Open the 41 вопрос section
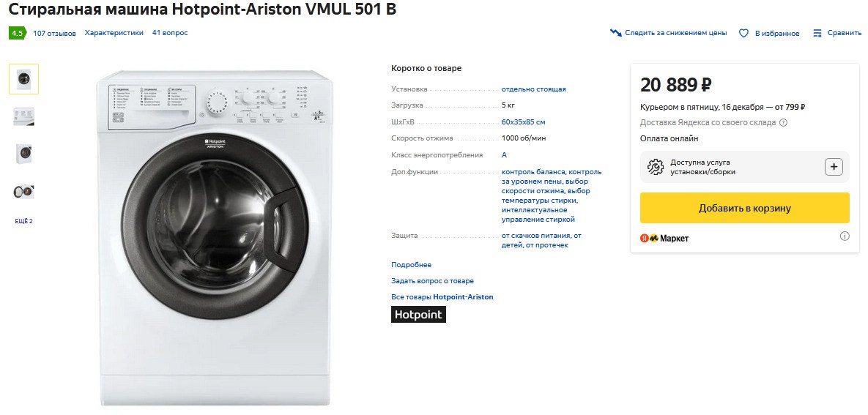The image size is (868, 415). coord(170,33)
